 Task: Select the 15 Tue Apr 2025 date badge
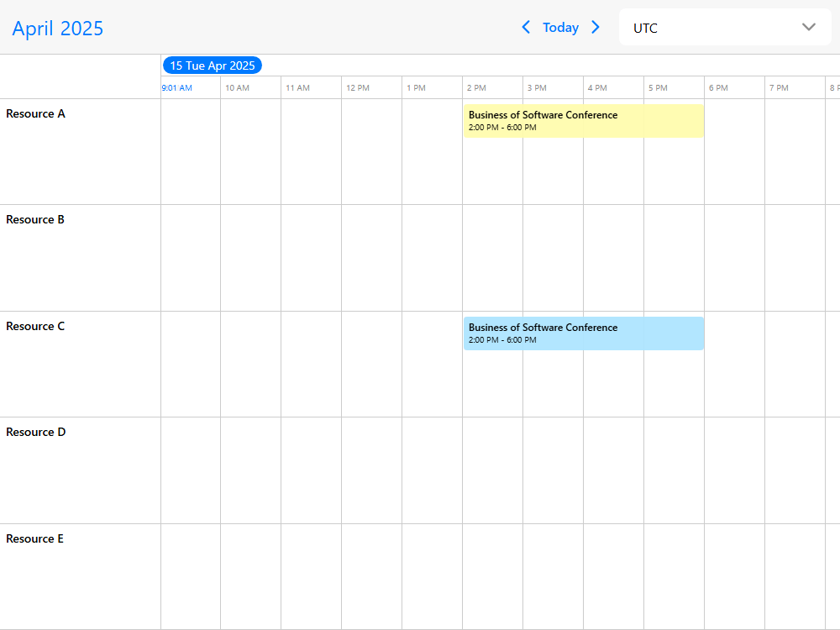(x=213, y=66)
